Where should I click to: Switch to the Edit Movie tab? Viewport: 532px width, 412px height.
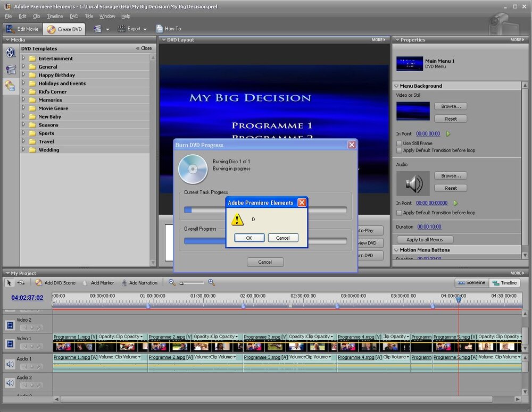(x=23, y=29)
